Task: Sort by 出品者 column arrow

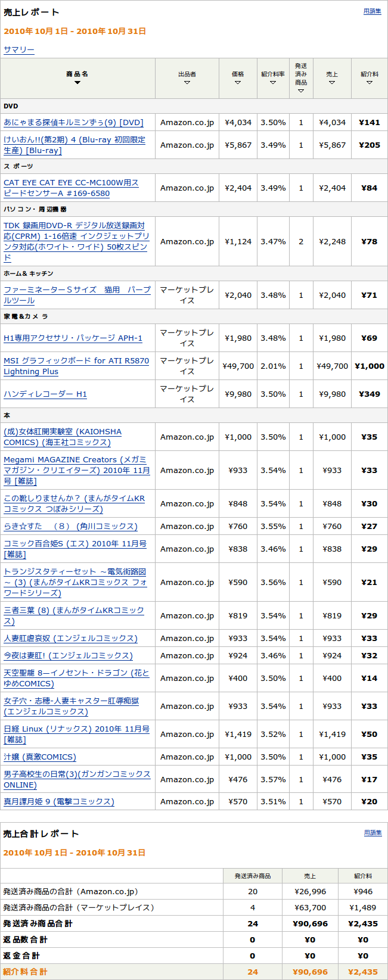Action: coord(187,83)
